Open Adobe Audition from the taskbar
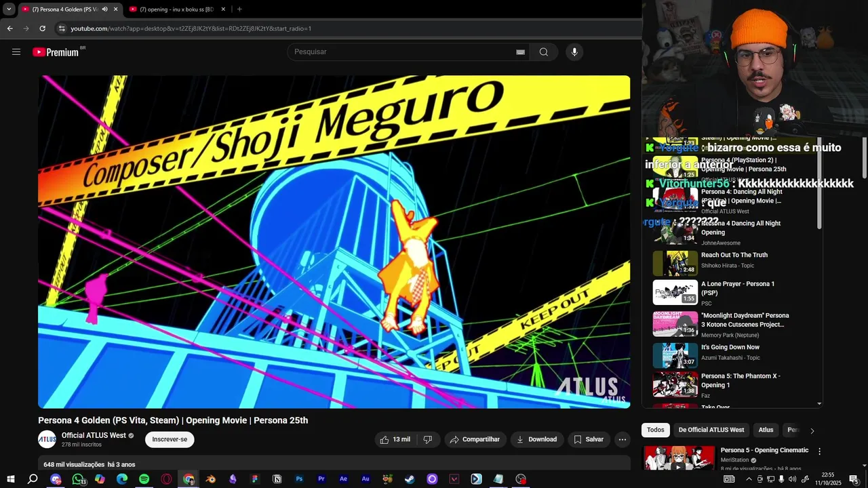 coord(366,479)
